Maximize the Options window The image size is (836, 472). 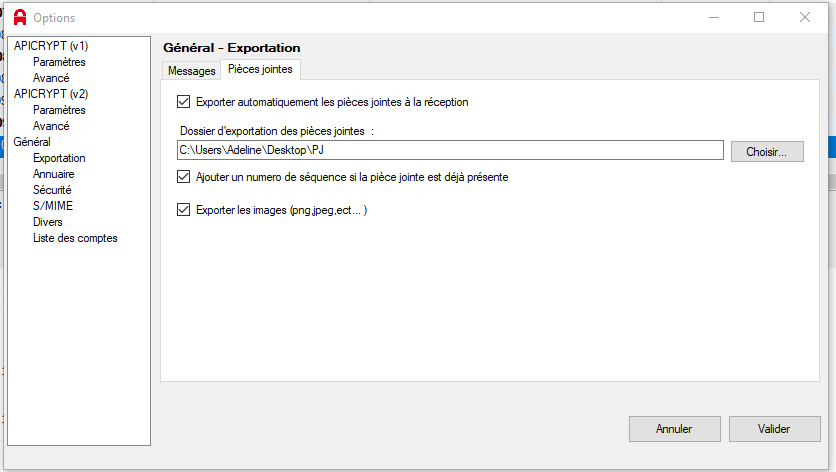pos(759,17)
